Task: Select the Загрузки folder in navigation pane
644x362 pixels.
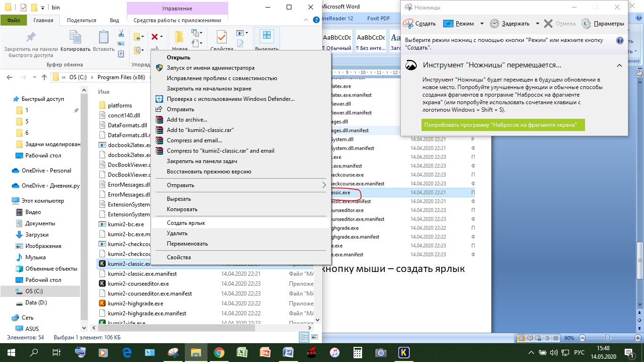Action: point(37,235)
